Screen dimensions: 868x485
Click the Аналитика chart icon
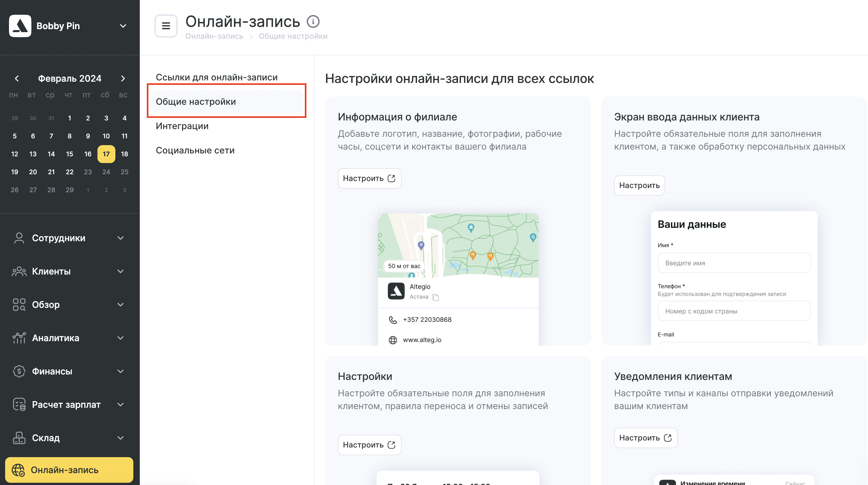point(19,338)
